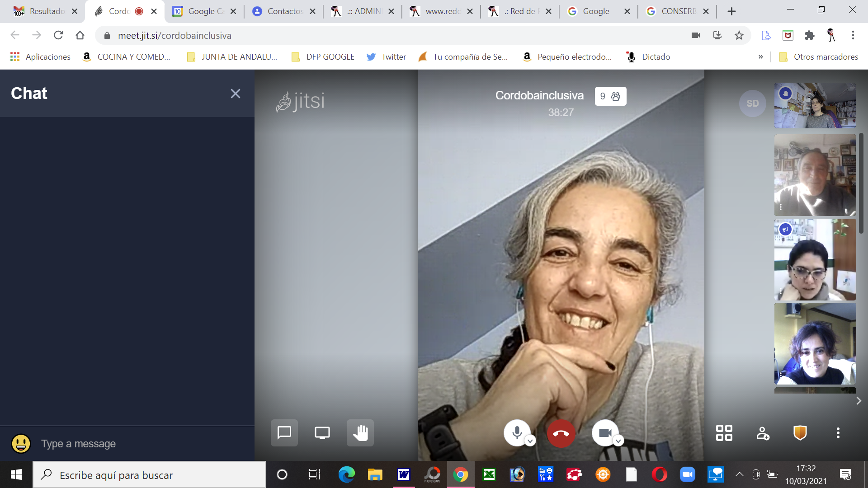Open the Chrome extensions puzzle icon
The image size is (868, 488).
[x=810, y=35]
